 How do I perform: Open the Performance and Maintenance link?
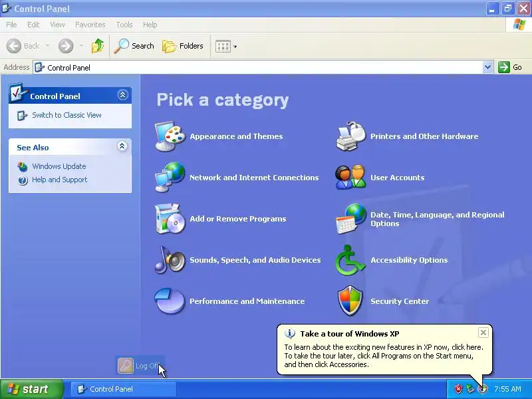click(x=247, y=301)
